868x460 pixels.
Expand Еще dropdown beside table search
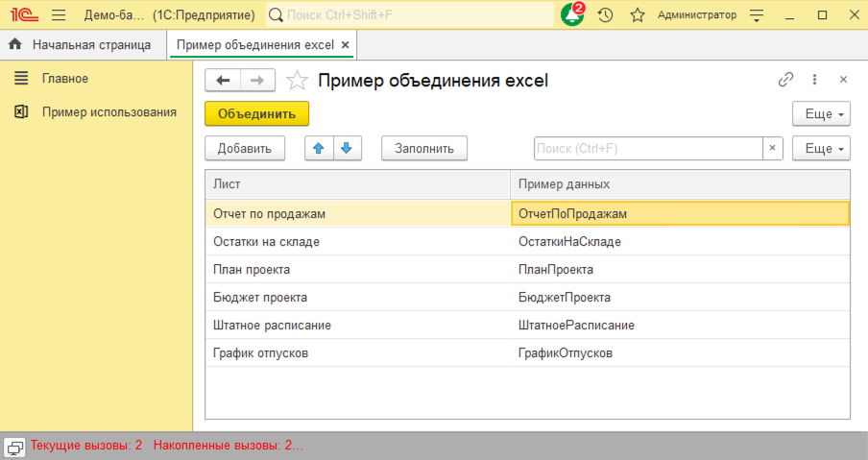click(822, 148)
